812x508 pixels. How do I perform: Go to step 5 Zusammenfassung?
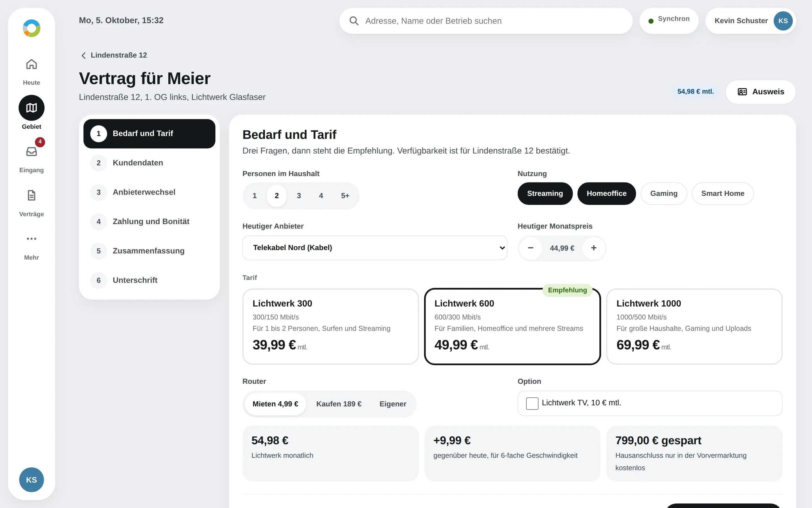149,251
